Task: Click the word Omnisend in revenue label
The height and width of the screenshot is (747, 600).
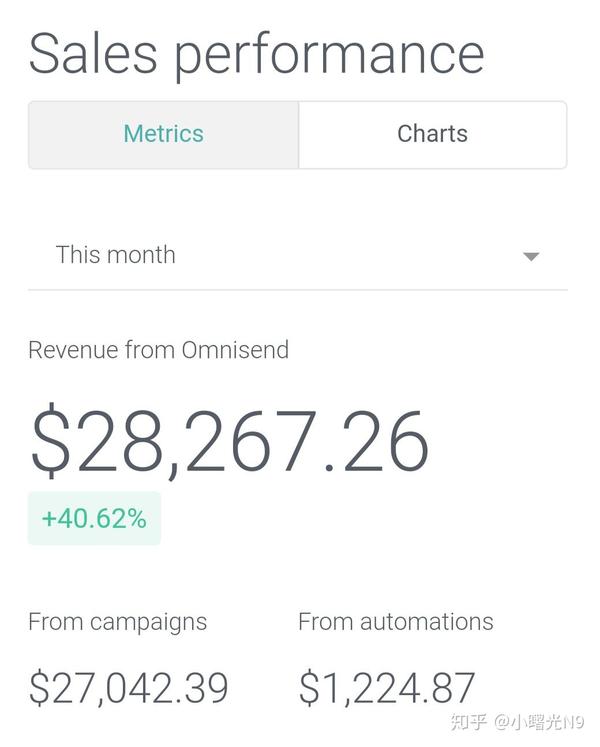Action: click(x=235, y=350)
